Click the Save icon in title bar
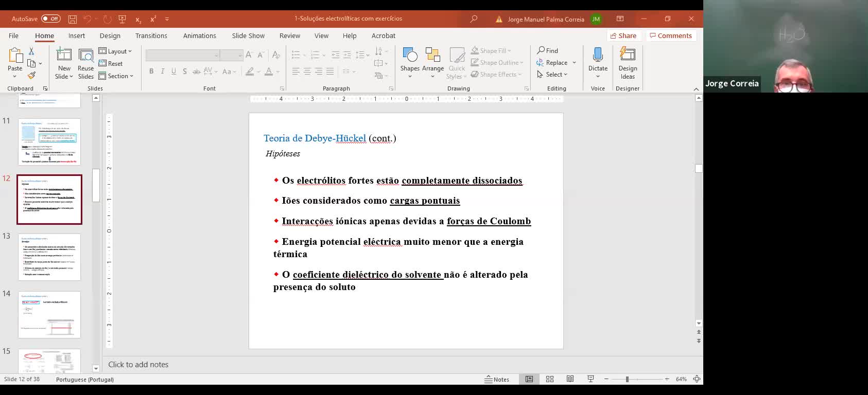Viewport: 868px width, 395px height. [73, 19]
